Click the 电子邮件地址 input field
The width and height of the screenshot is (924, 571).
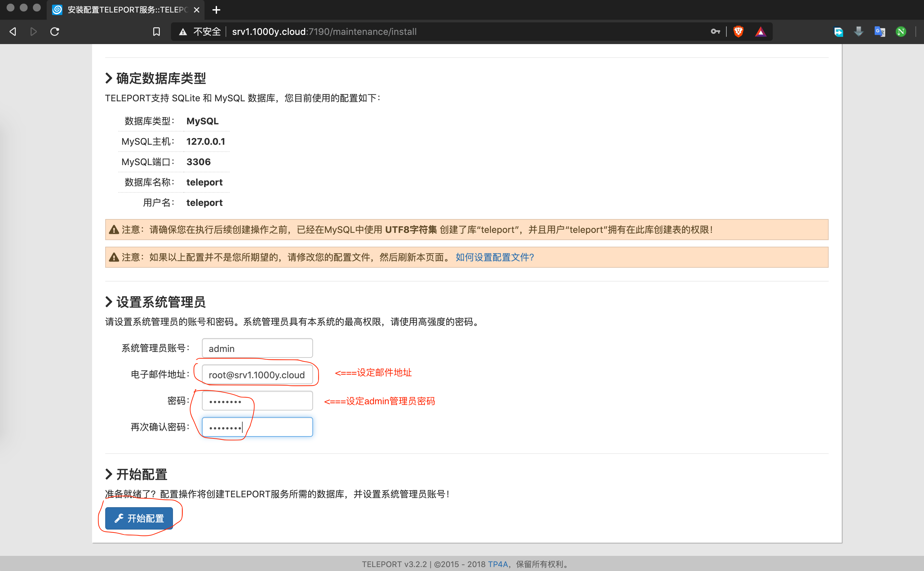(257, 375)
